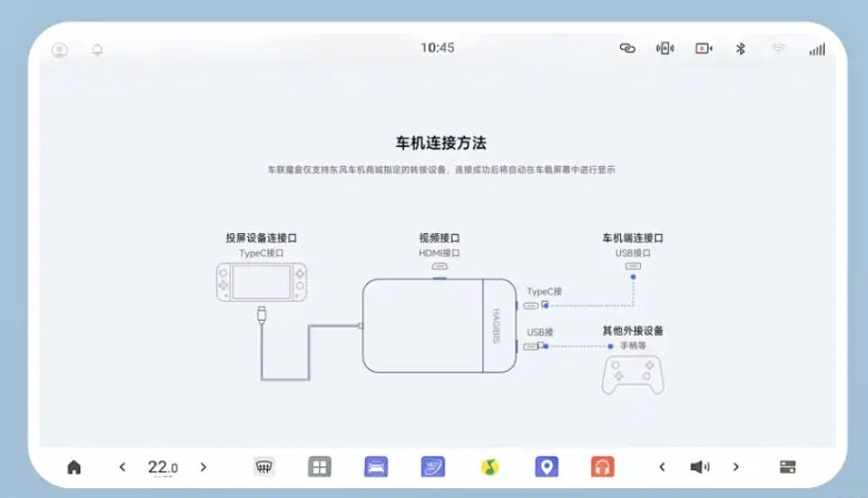Tap the speaker volume icon
The width and height of the screenshot is (868, 498).
point(699,467)
